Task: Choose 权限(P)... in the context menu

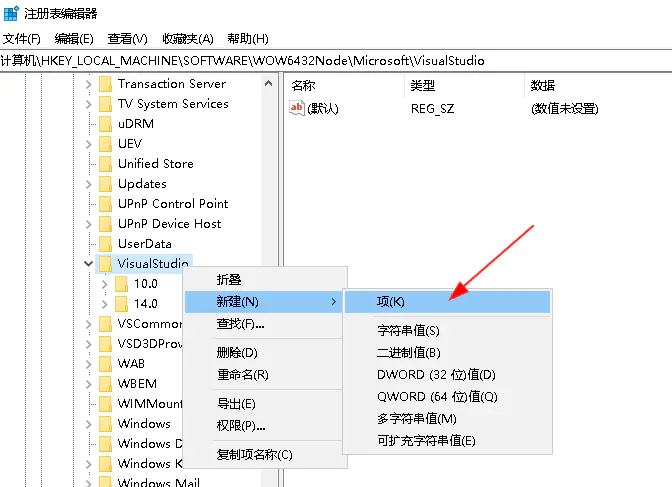Action: pos(266,426)
